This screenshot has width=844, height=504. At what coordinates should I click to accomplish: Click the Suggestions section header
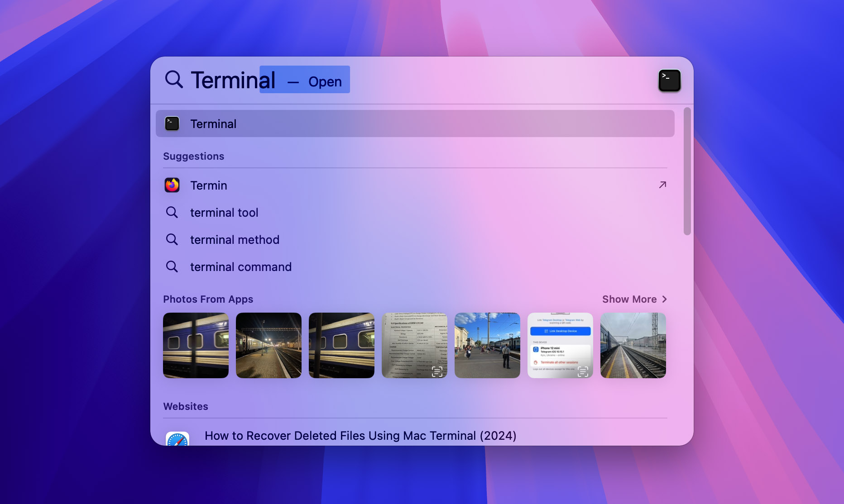click(193, 156)
